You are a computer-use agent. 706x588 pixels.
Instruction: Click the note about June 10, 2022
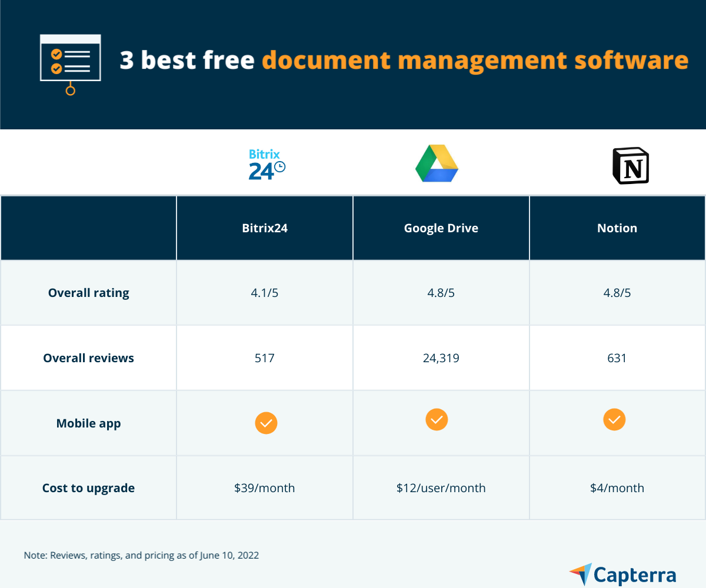141,555
